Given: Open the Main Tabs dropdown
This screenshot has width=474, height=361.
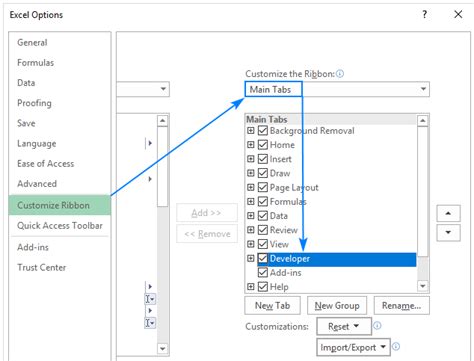Looking at the screenshot, I should coord(337,89).
